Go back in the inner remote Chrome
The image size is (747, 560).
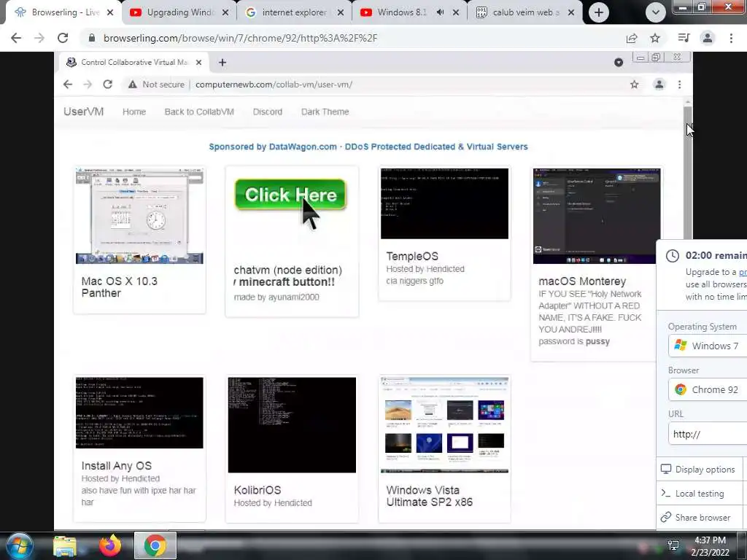tap(68, 85)
